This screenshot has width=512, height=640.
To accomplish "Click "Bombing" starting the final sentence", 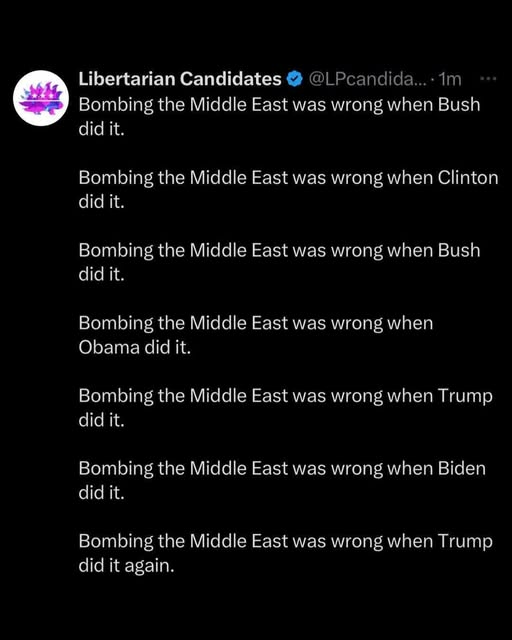I will pos(116,542).
